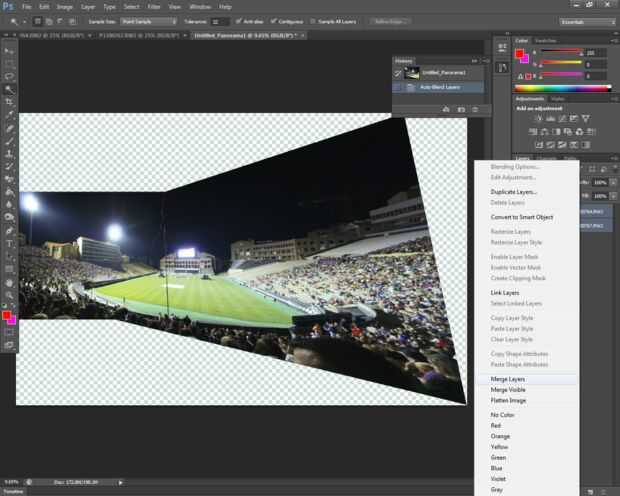620x496 pixels.
Task: Select the Move tool
Action: click(x=9, y=51)
